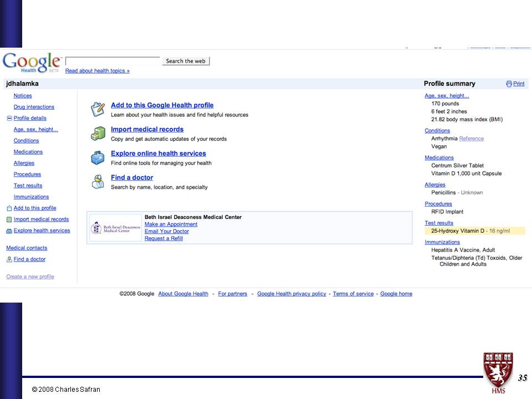The height and width of the screenshot is (399, 532).
Task: Open Terms of service footer link
Action: [353, 294]
